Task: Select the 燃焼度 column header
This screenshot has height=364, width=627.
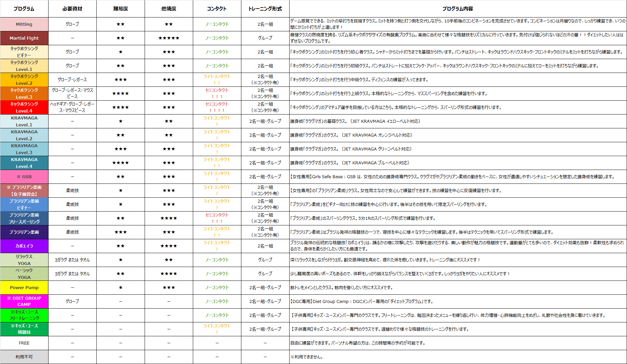Action: [x=169, y=9]
